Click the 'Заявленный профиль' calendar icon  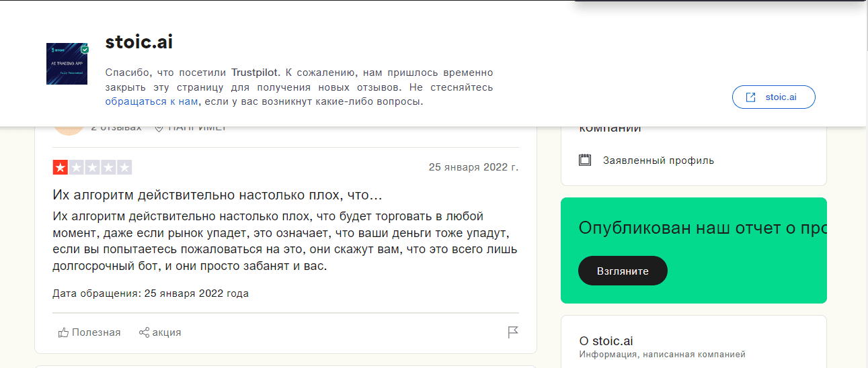[585, 160]
